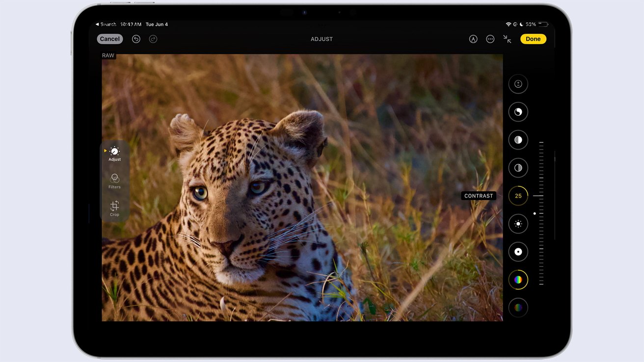Open the more options ellipsis menu
The width and height of the screenshot is (644, 362).
[x=490, y=39]
